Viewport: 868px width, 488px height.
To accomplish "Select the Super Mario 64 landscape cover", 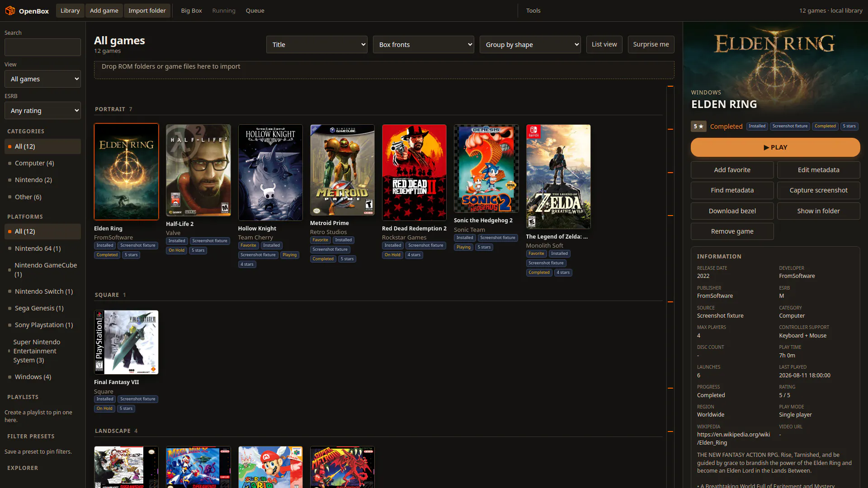I will point(270,467).
